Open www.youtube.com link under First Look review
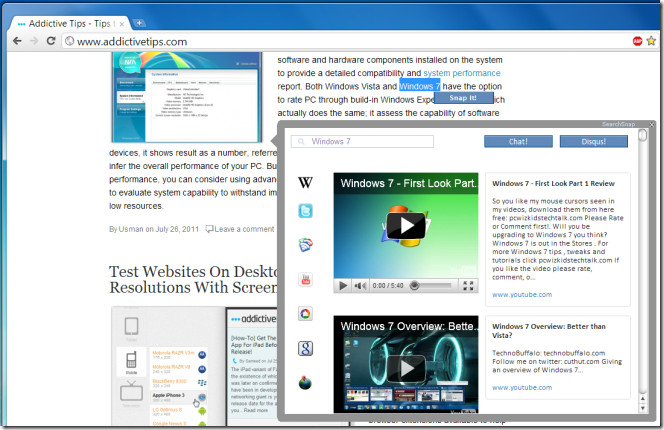The width and height of the screenshot is (664, 430). [522, 294]
